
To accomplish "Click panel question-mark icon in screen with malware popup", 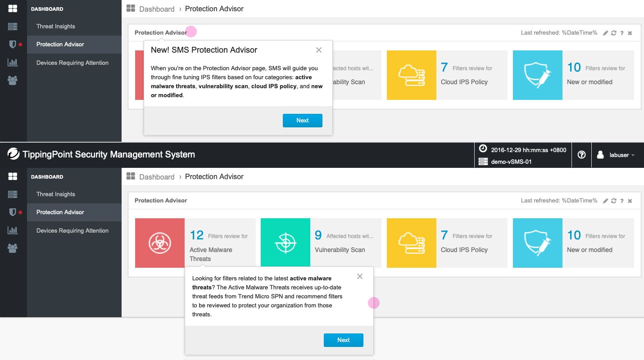I will (x=622, y=201).
